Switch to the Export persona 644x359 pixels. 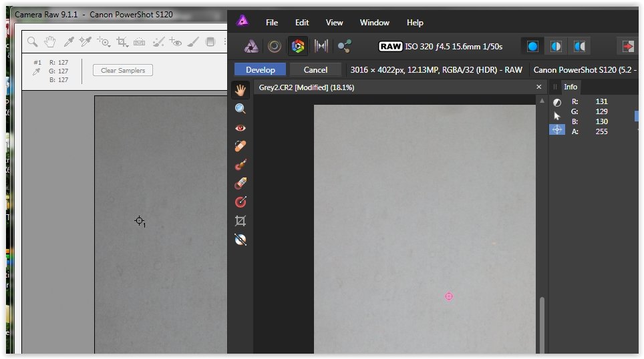click(x=345, y=46)
